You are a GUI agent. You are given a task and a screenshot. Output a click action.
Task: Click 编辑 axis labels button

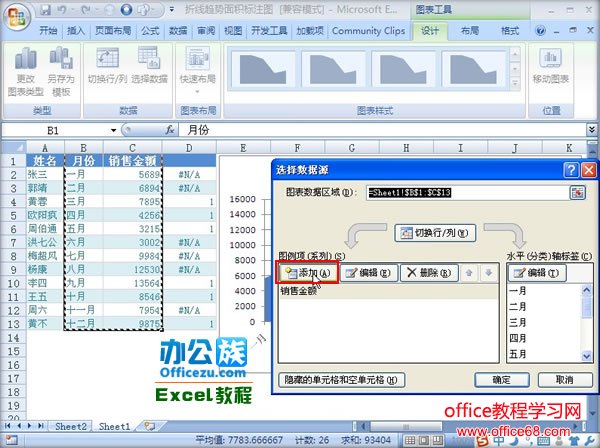tap(537, 273)
